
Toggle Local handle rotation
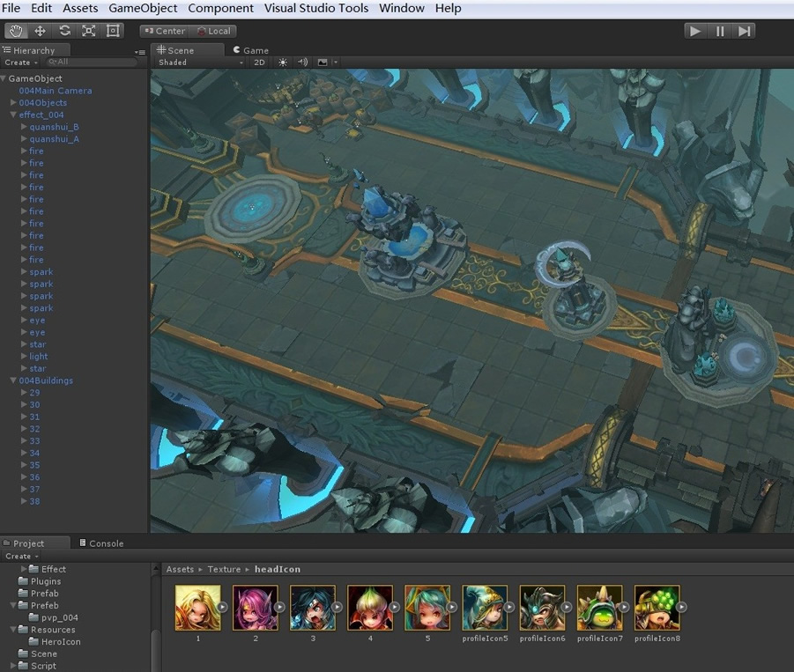[x=213, y=31]
